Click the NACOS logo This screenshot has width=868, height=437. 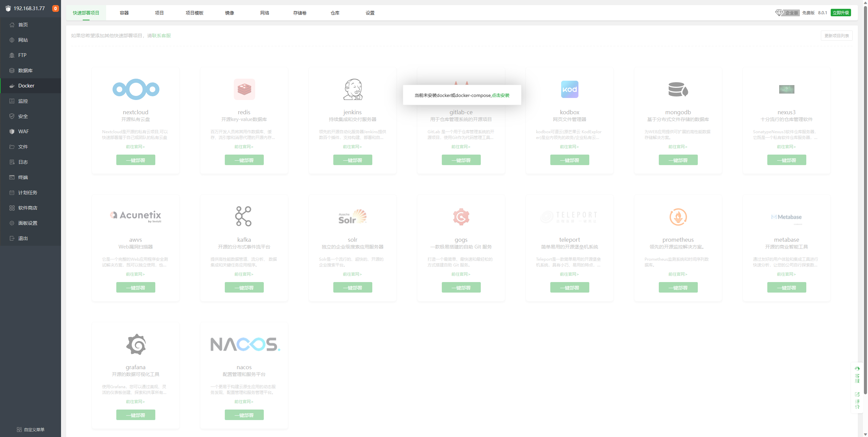click(x=245, y=344)
